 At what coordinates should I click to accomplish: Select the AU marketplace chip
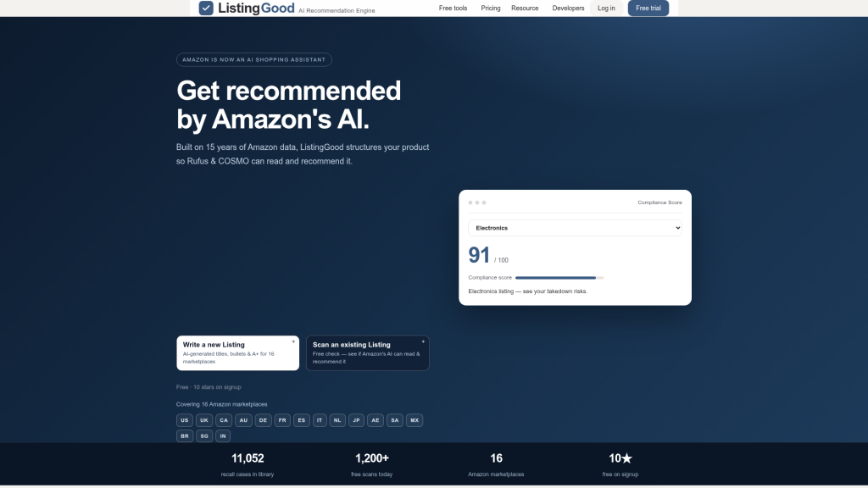pyautogui.click(x=243, y=420)
